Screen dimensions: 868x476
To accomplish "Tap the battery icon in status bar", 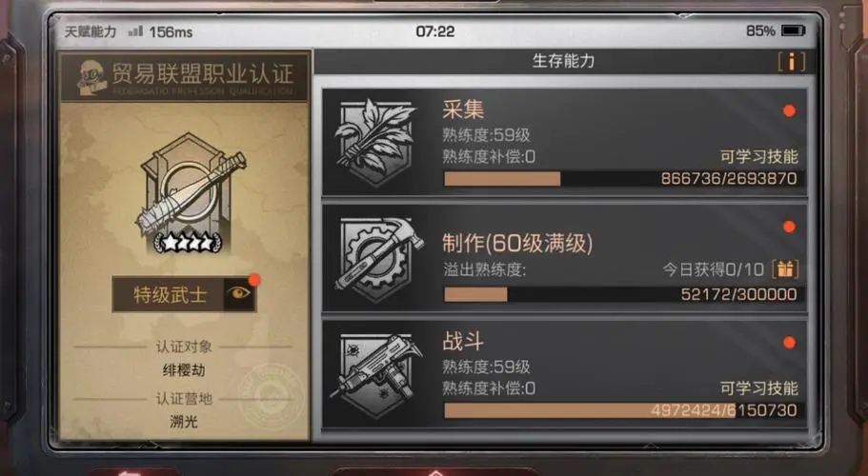I will [x=794, y=31].
